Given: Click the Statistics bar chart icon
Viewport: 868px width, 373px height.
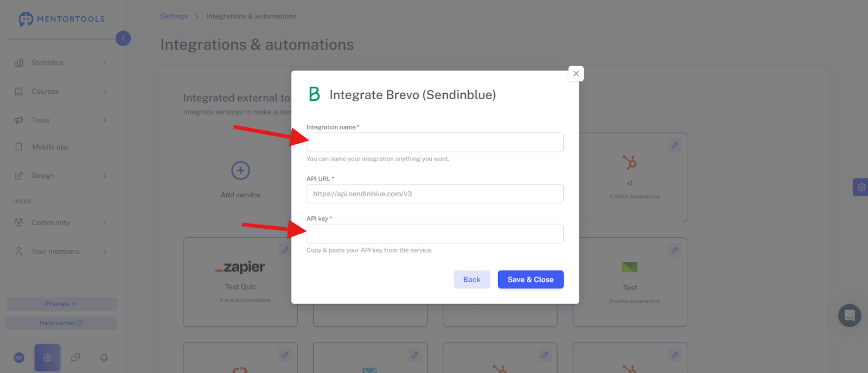Looking at the screenshot, I should point(18,63).
